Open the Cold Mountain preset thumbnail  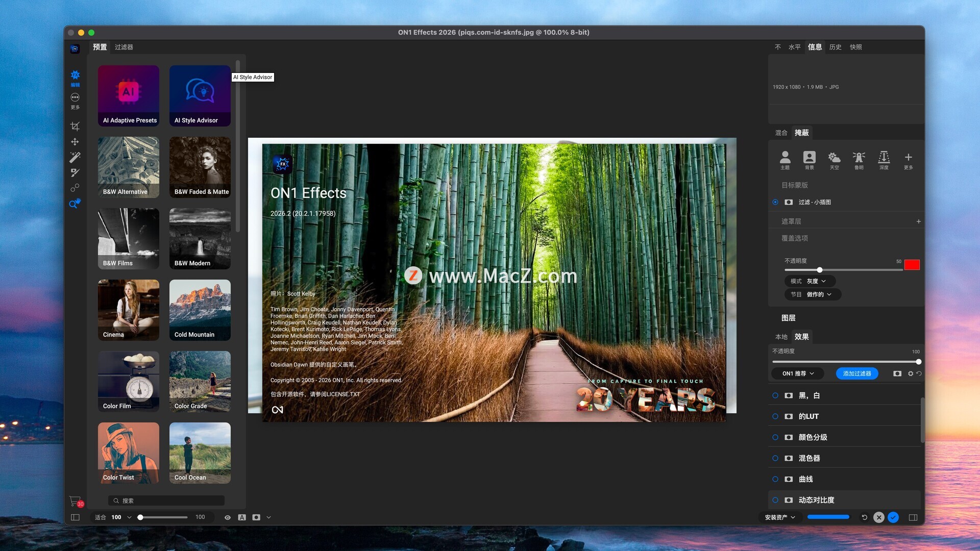pyautogui.click(x=200, y=310)
